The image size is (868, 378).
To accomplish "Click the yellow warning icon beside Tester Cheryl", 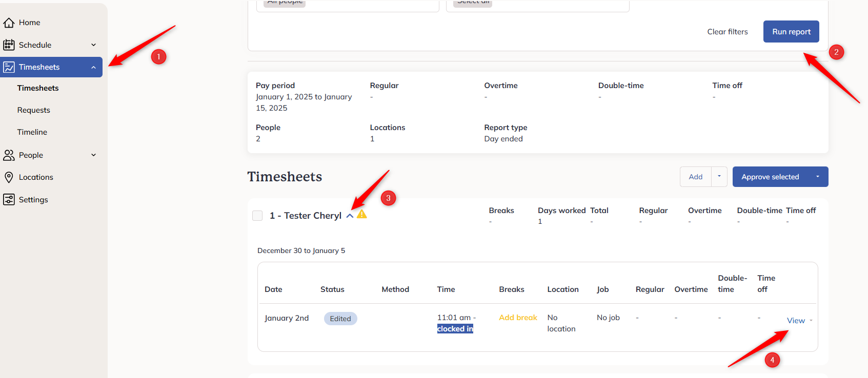I will [x=362, y=214].
